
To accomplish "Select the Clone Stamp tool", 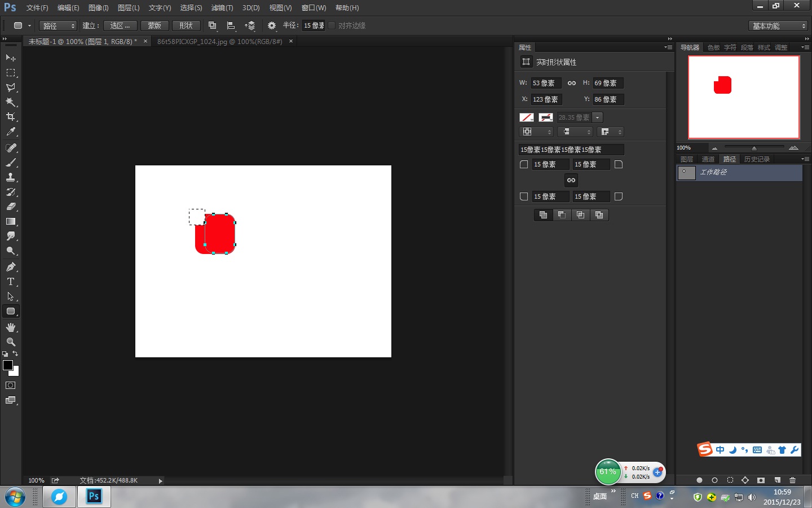I will (x=11, y=177).
